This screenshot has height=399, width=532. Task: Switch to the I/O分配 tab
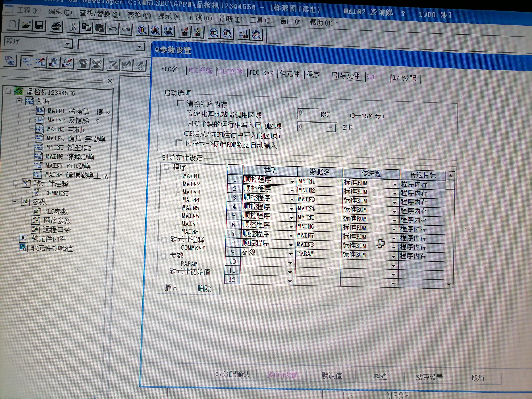coord(404,78)
